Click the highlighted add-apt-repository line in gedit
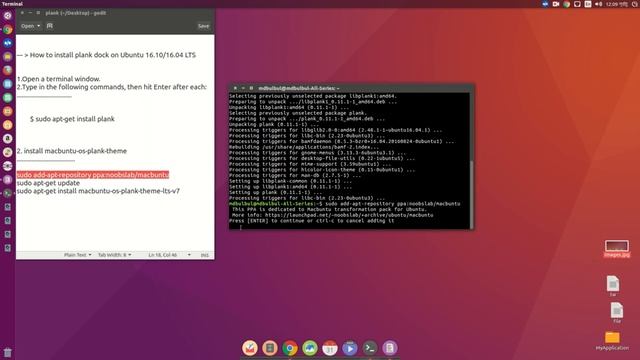The width and height of the screenshot is (640, 360). (x=93, y=175)
